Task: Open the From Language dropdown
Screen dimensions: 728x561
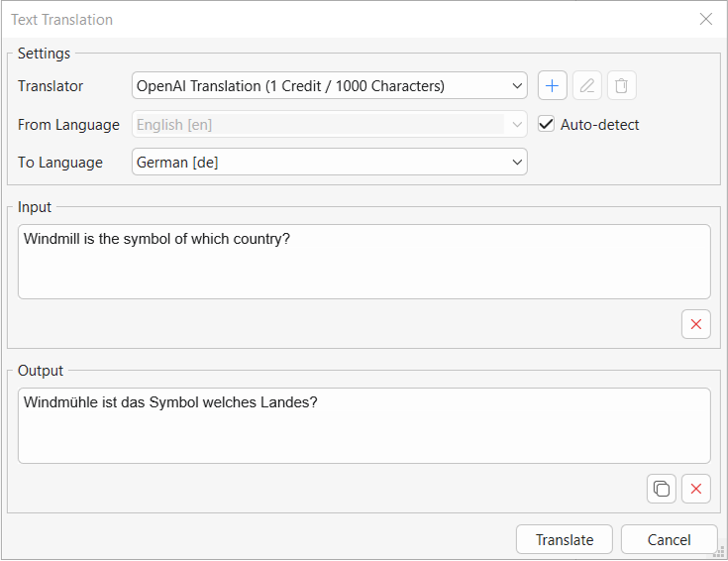Action: (330, 124)
